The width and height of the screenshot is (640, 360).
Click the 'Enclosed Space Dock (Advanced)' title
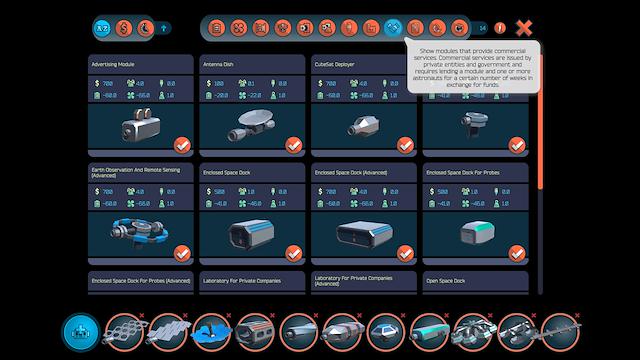[x=351, y=173]
